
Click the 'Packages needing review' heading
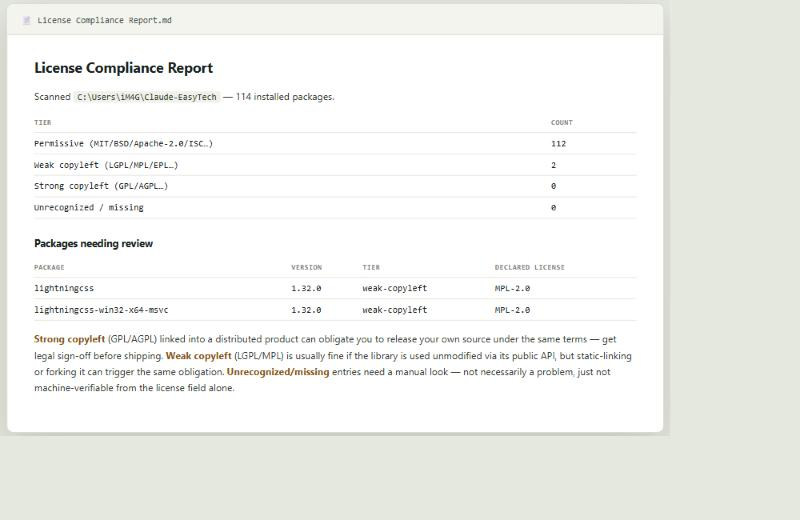(x=93, y=243)
